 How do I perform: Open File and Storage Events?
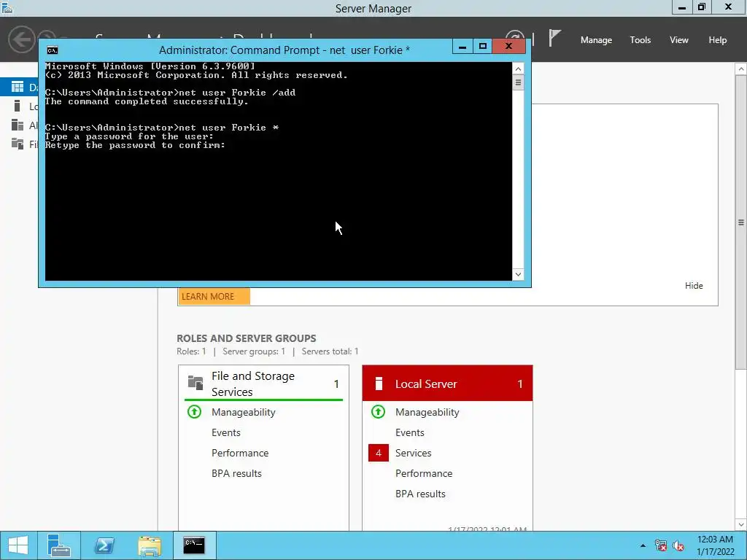point(226,432)
